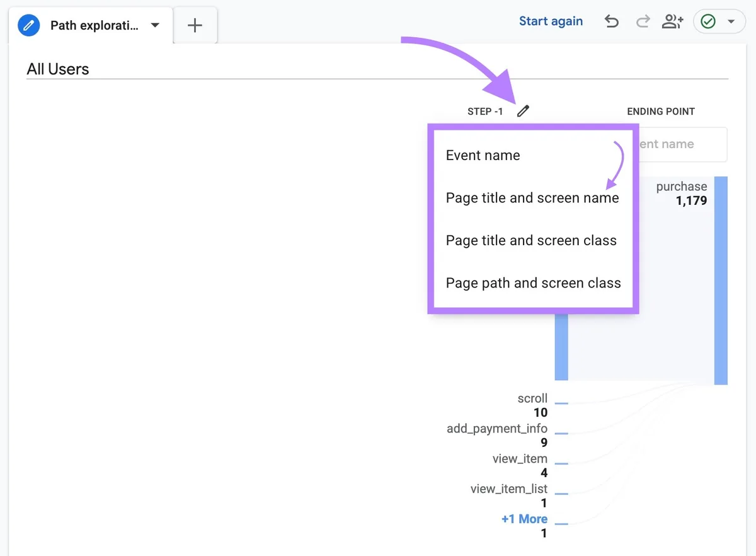This screenshot has height=556, width=756.
Task: Add a new tab with the plus icon
Action: coord(195,25)
